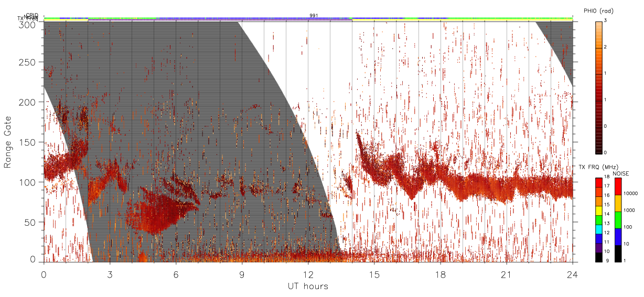Pick the blue 11 MHz TX FRQ swatch
This screenshot has height=297, width=644.
pos(599,239)
